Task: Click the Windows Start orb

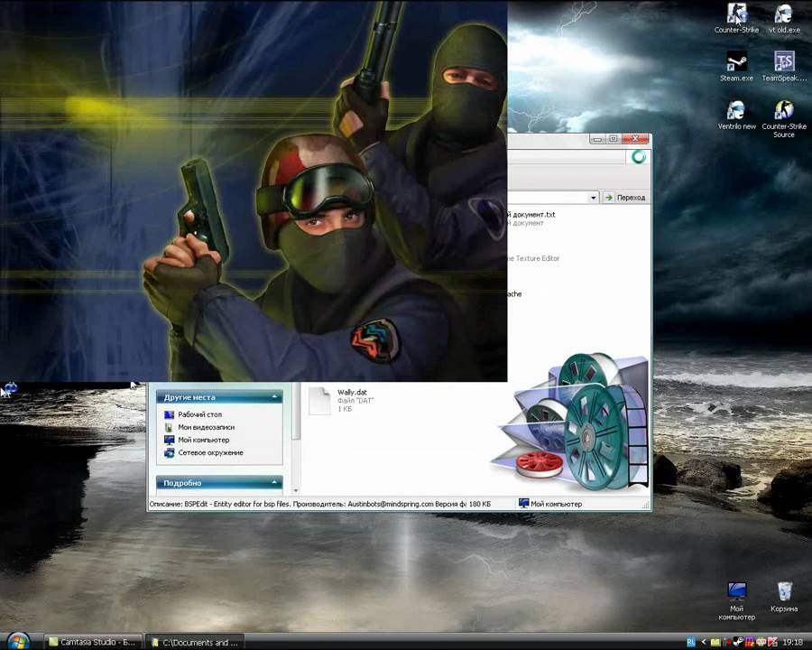Action: click(x=18, y=642)
